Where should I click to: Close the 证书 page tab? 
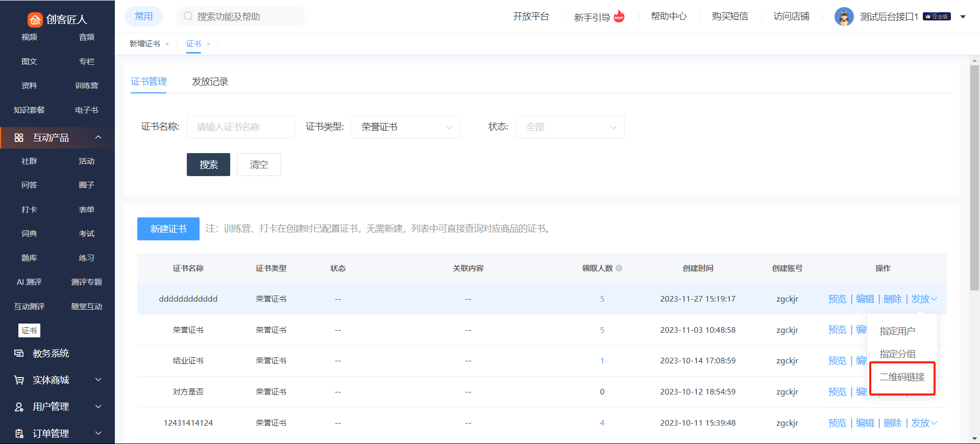click(x=208, y=44)
